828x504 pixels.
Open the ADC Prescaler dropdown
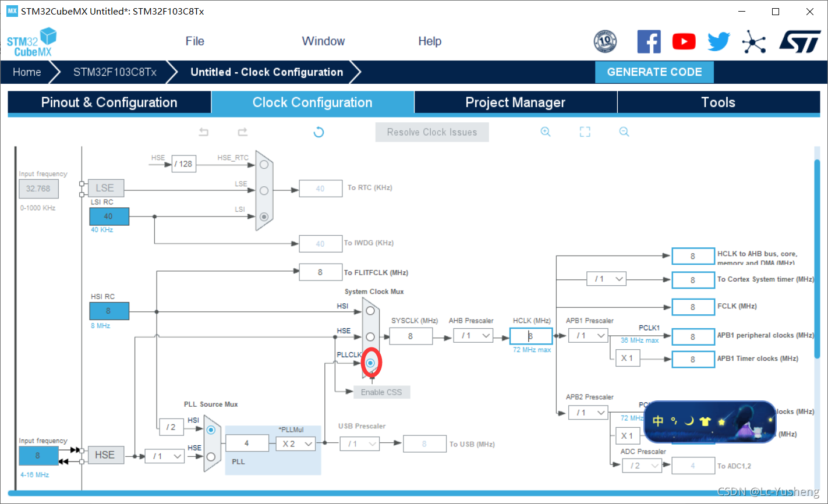(x=642, y=466)
